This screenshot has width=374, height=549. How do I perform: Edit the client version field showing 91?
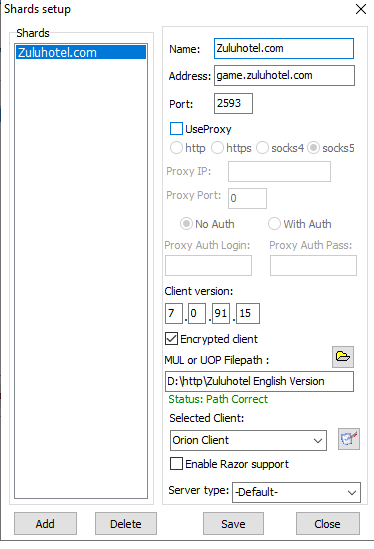[x=221, y=313]
